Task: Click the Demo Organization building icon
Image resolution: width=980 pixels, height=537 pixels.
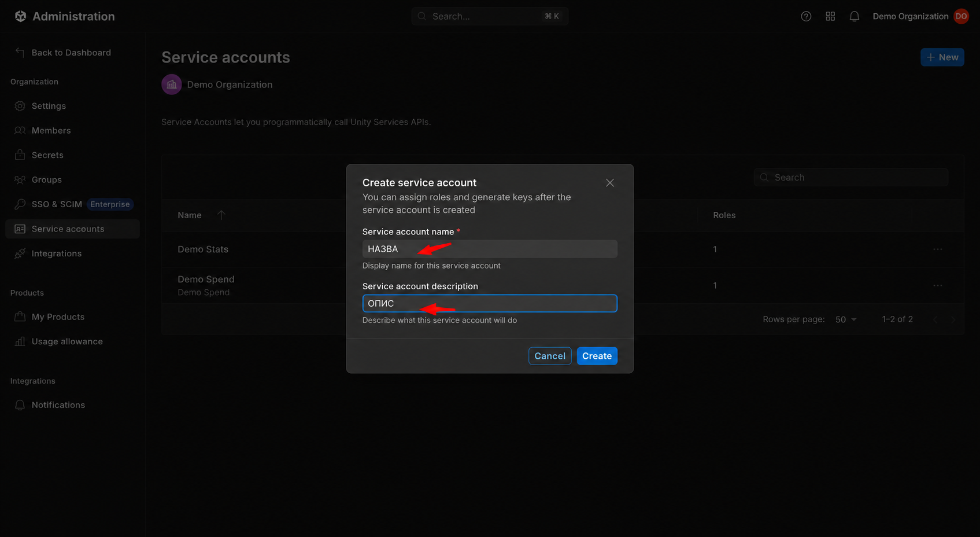Action: click(172, 84)
